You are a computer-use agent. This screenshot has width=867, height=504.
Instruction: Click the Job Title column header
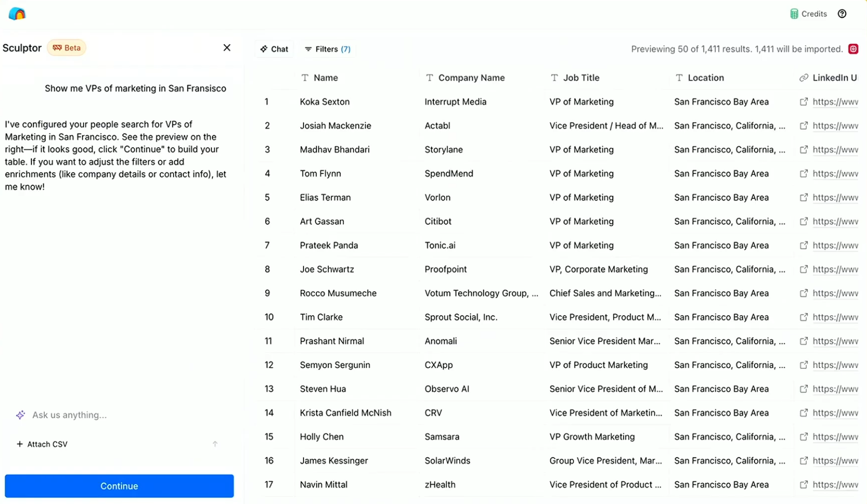575,78
